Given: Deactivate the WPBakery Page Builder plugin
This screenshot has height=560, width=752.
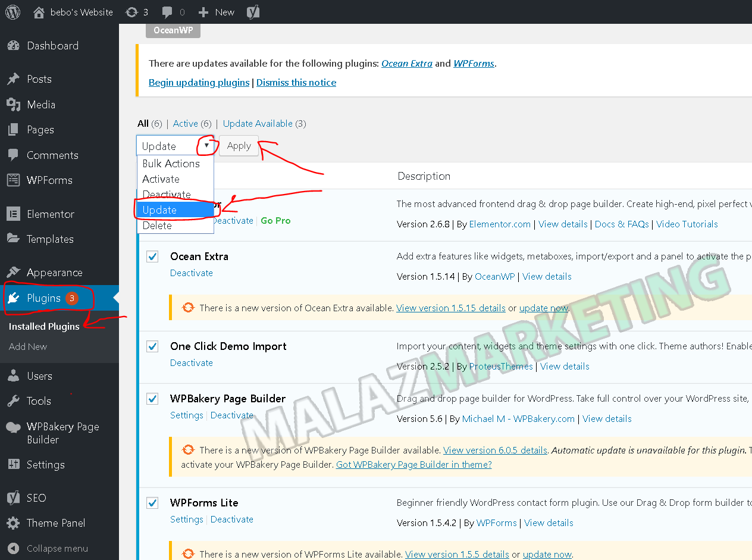Looking at the screenshot, I should 231,415.
